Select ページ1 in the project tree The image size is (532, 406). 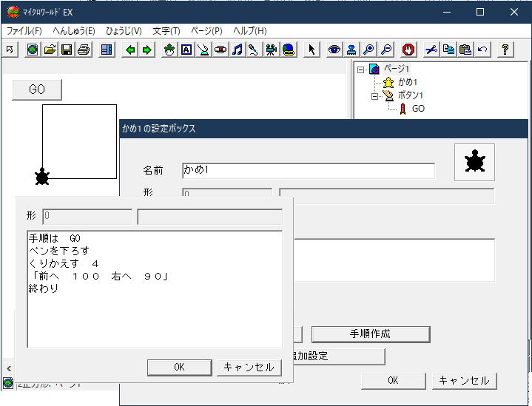[x=397, y=69]
